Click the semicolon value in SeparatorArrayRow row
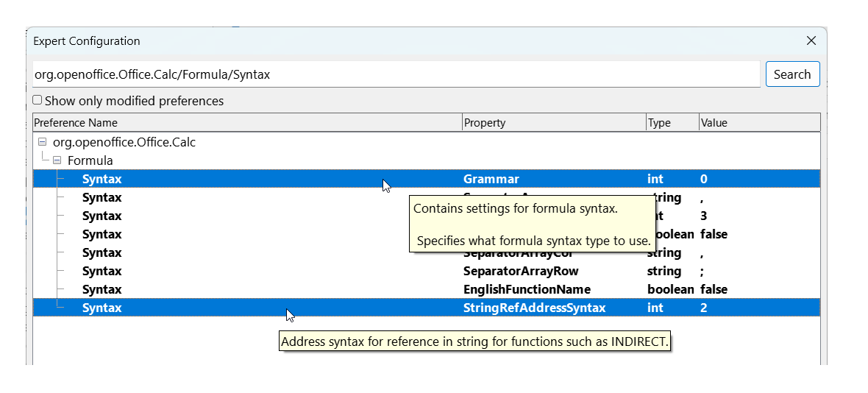The width and height of the screenshot is (868, 393). [702, 272]
